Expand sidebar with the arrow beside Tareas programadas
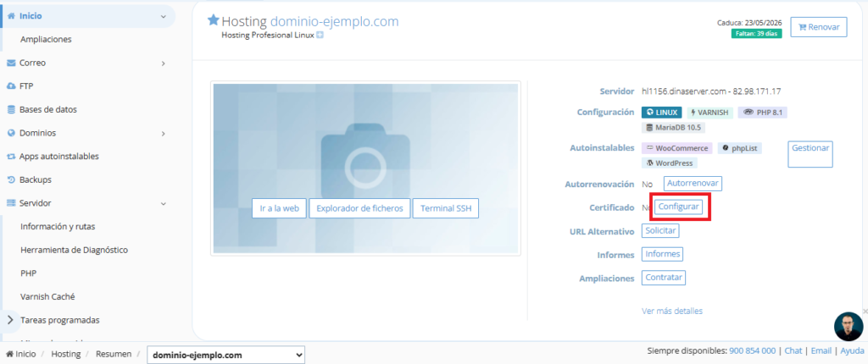The width and height of the screenshot is (868, 364). point(10,320)
